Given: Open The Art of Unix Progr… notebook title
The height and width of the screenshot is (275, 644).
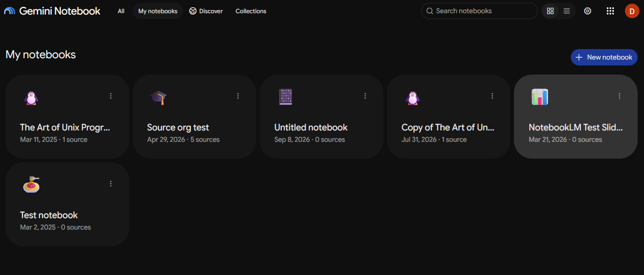Looking at the screenshot, I should click(65, 128).
